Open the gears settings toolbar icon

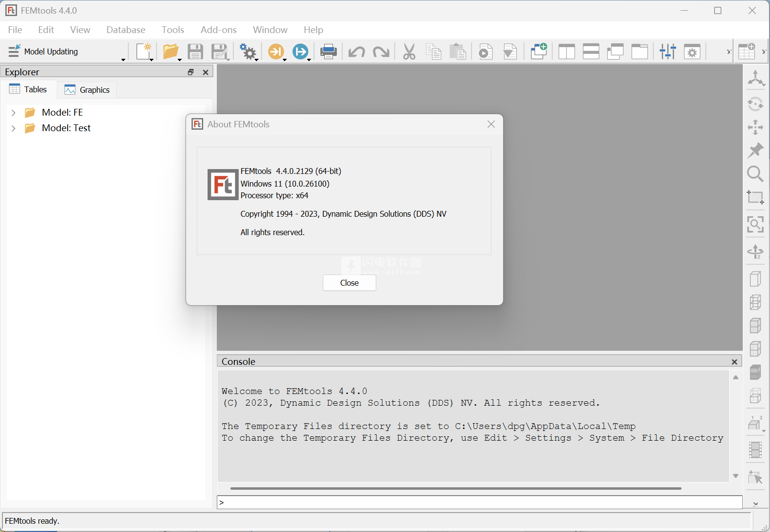pos(248,51)
